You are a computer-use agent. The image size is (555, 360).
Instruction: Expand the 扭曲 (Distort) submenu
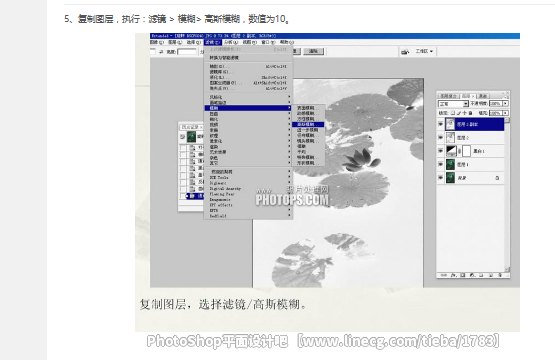(x=248, y=114)
